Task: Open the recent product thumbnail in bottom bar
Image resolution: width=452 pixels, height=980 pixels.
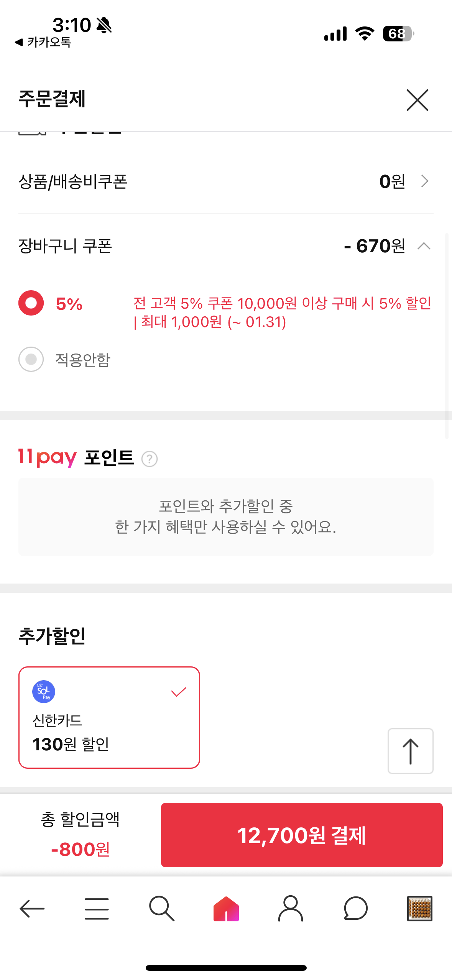Action: [x=420, y=908]
